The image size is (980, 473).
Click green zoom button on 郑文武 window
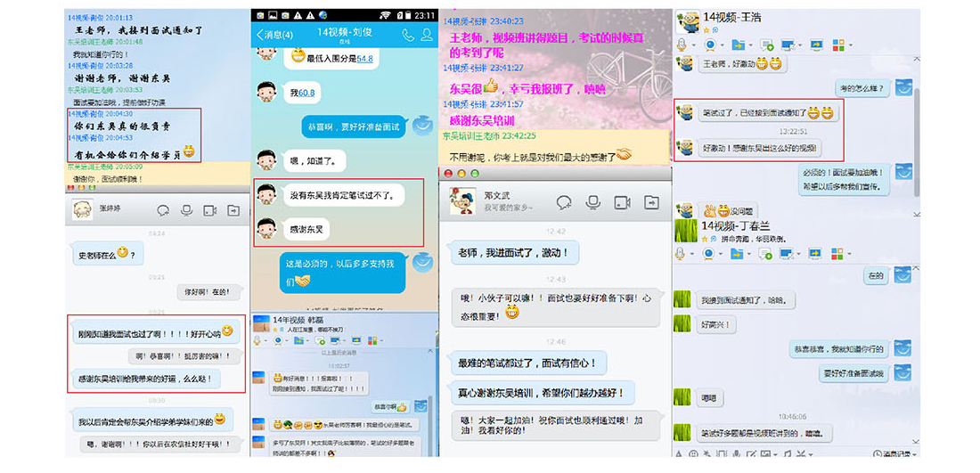477,175
